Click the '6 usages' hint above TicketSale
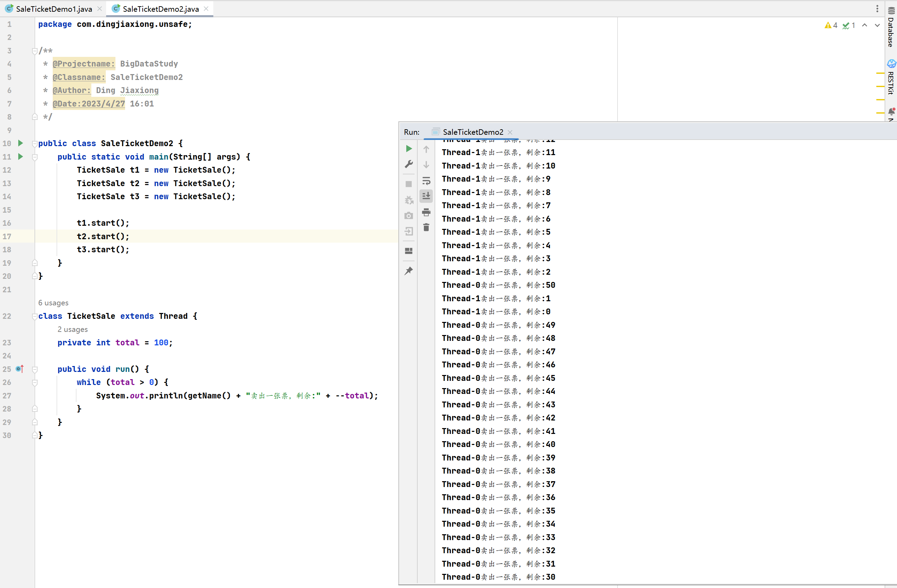Screen dimensions: 897x588 pyautogui.click(x=53, y=303)
